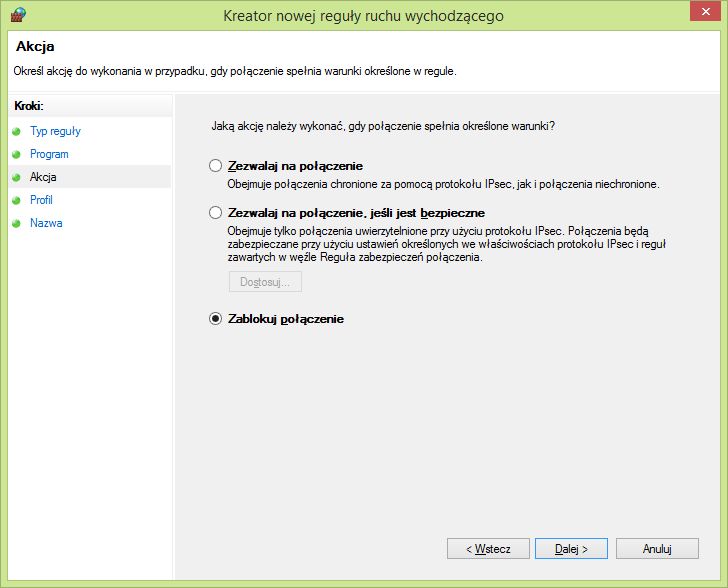Click green bullet beside 'Typ reguły'
The image size is (728, 588).
coord(17,131)
